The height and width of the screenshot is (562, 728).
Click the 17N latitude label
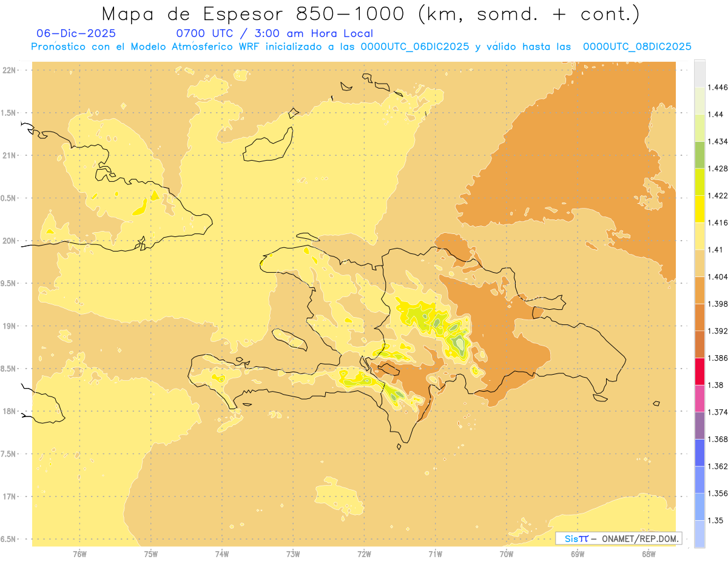click(9, 497)
